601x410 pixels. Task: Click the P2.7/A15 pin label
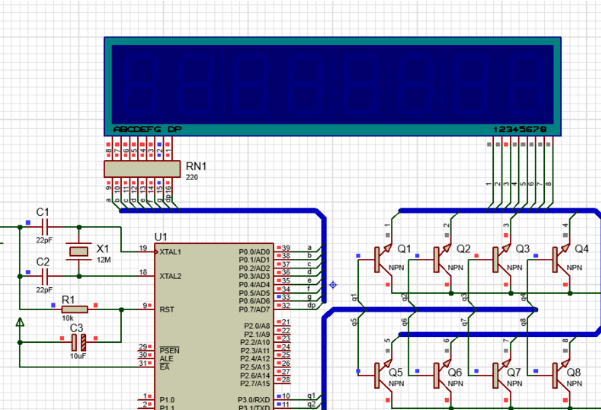click(255, 383)
